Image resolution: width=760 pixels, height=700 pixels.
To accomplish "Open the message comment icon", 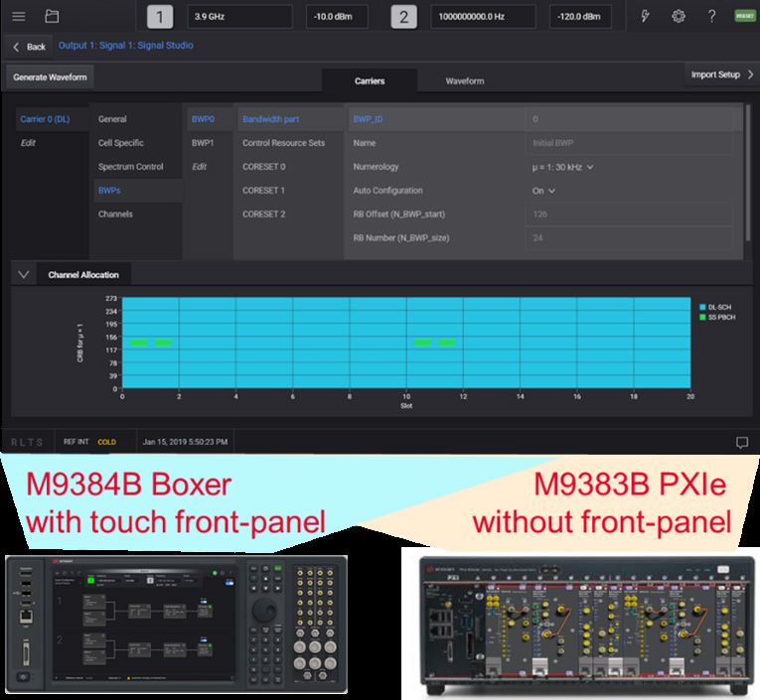I will [742, 442].
